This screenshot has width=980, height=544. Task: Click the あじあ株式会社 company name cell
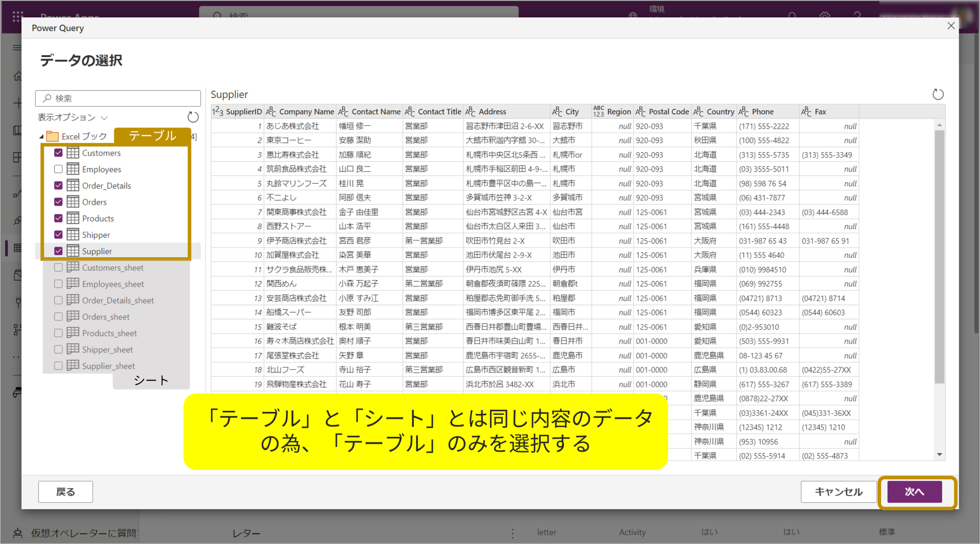pos(300,126)
